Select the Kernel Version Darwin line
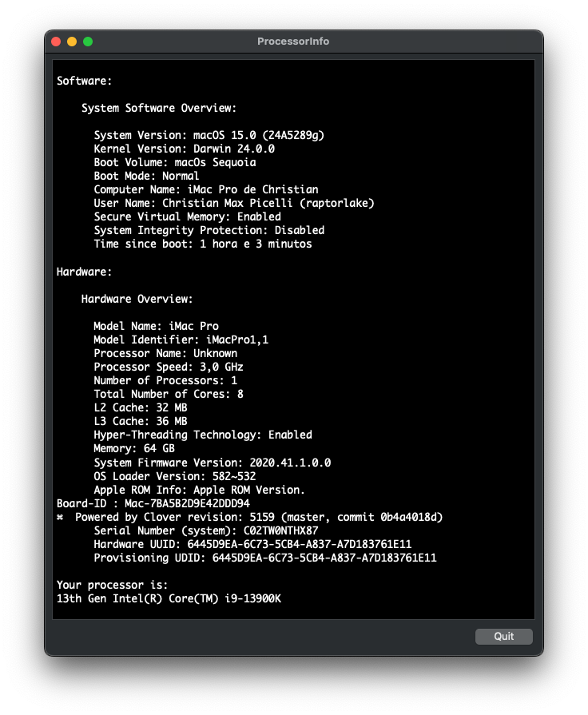This screenshot has height=715, width=588. pyautogui.click(x=184, y=149)
